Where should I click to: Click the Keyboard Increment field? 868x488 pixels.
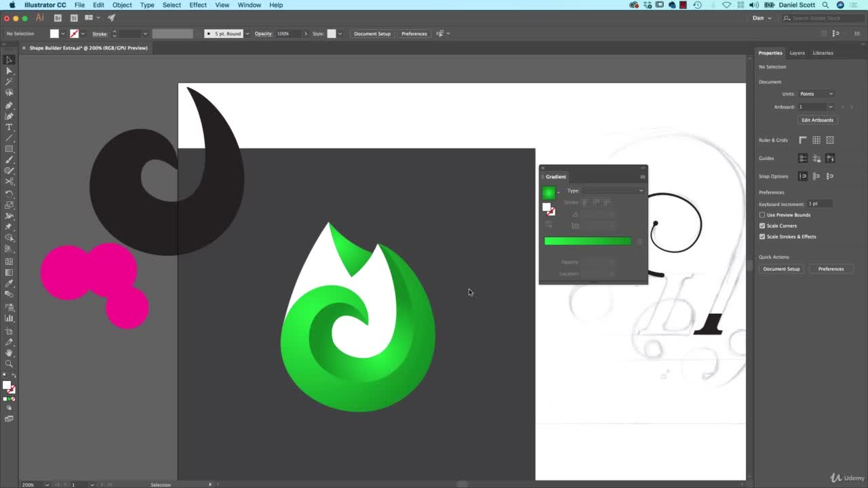[x=819, y=204]
